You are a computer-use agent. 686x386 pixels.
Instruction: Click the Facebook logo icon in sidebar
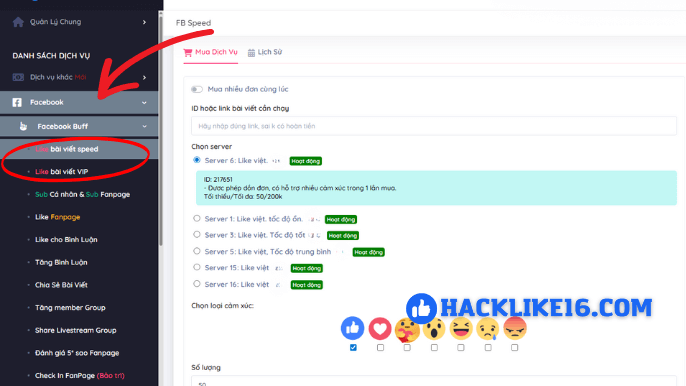(x=17, y=102)
